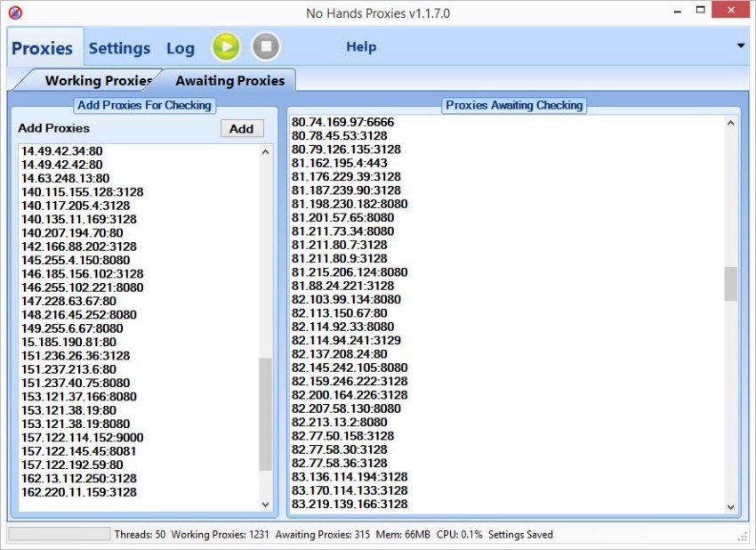Click the CPU: 0.1% status entry
The height and width of the screenshot is (550, 756).
[460, 535]
